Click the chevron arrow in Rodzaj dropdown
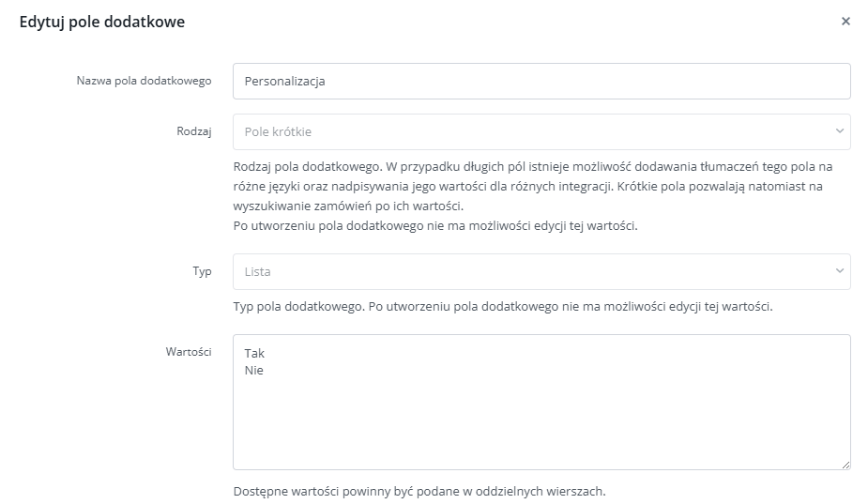This screenshot has width=868, height=504. (839, 131)
